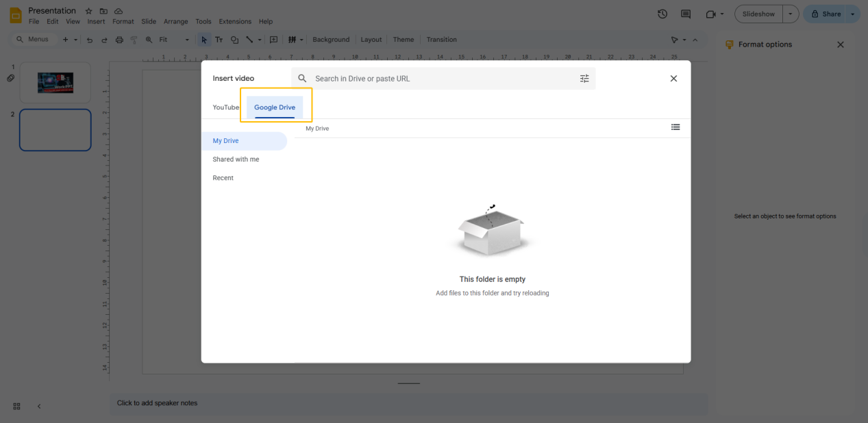
Task: Click the search filter icon in Insert video dialog
Action: [584, 78]
